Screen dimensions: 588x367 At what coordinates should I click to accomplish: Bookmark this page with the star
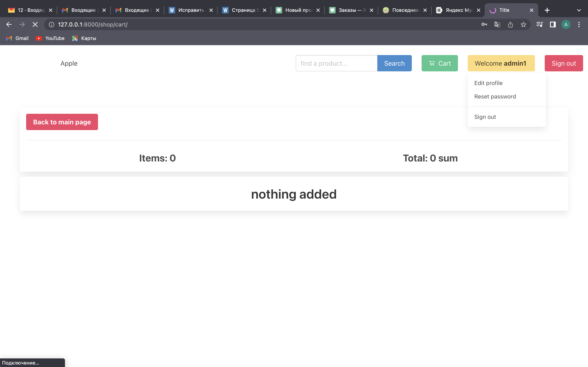tap(523, 24)
